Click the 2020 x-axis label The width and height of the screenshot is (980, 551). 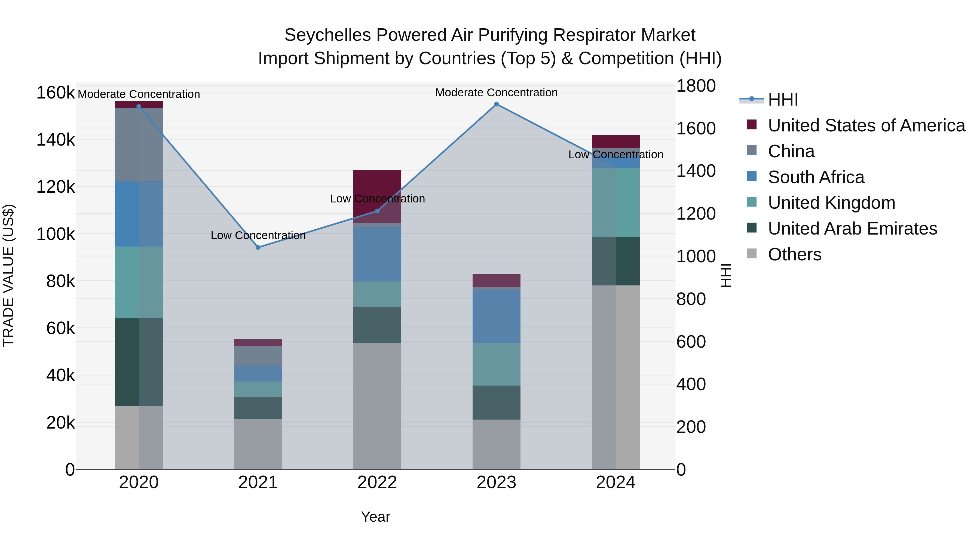point(139,482)
